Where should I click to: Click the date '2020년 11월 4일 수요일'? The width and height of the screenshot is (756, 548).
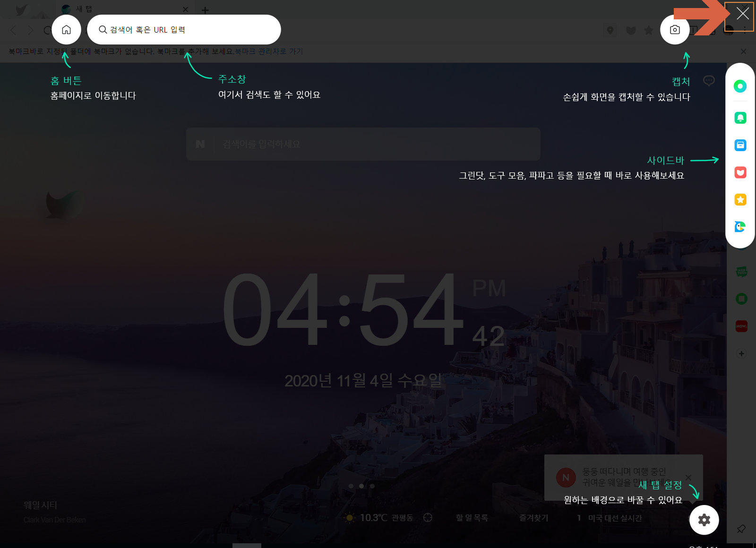[363, 380]
